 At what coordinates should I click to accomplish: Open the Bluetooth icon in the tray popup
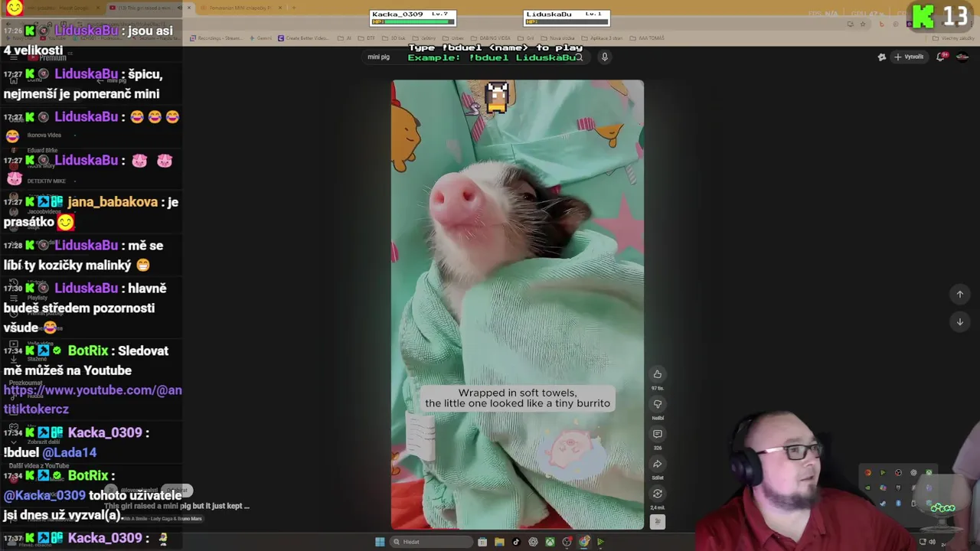point(898,504)
